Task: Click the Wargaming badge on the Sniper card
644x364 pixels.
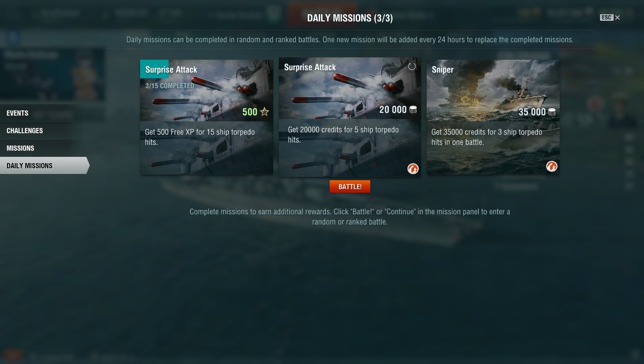Action: (552, 166)
